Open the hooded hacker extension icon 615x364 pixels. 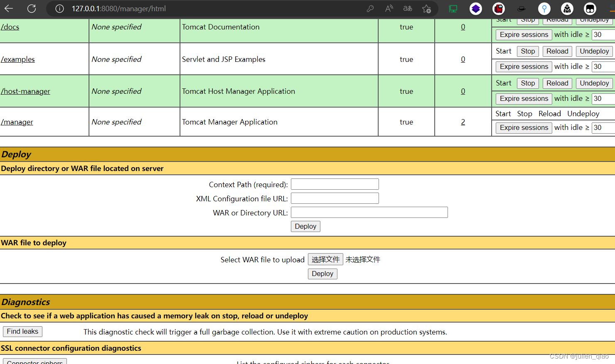(x=567, y=9)
